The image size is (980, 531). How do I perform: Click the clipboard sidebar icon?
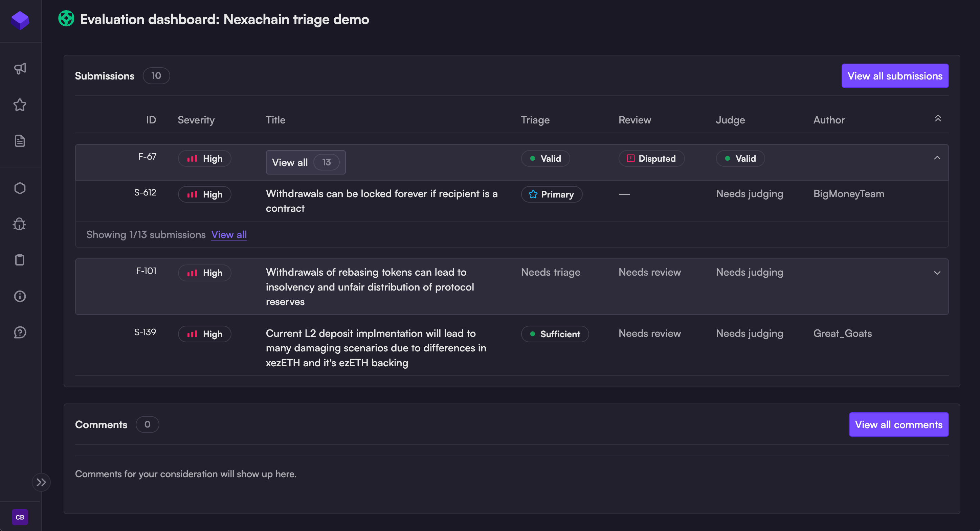coord(20,260)
